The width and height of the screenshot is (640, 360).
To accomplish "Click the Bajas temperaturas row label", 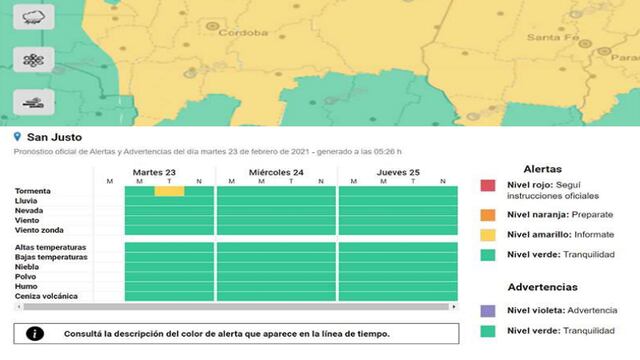I will coord(51,257).
